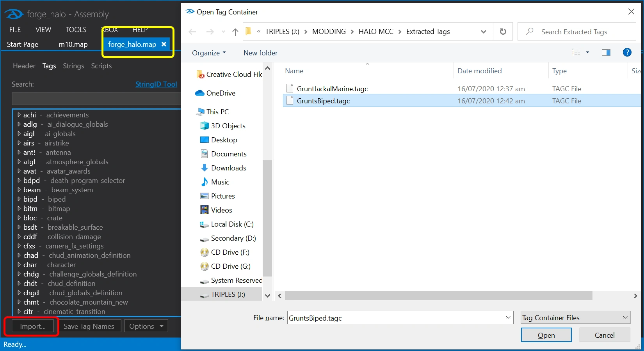This screenshot has height=351, width=644.
Task: Click Open to load the tag container
Action: [x=546, y=335]
